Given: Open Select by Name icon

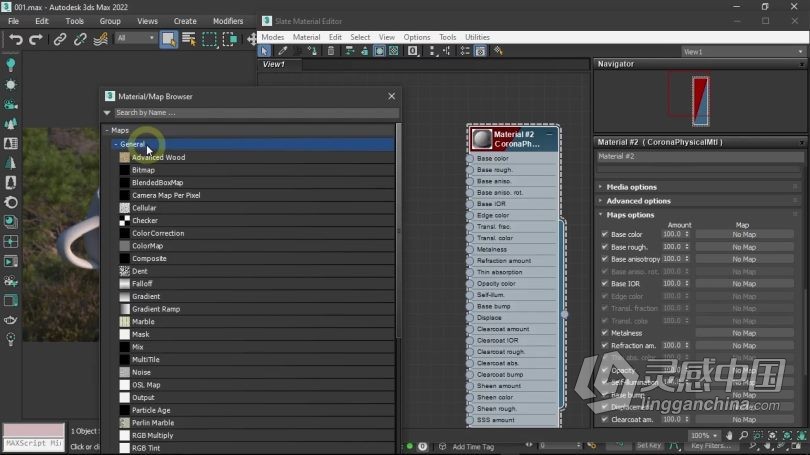Looking at the screenshot, I should tap(189, 39).
